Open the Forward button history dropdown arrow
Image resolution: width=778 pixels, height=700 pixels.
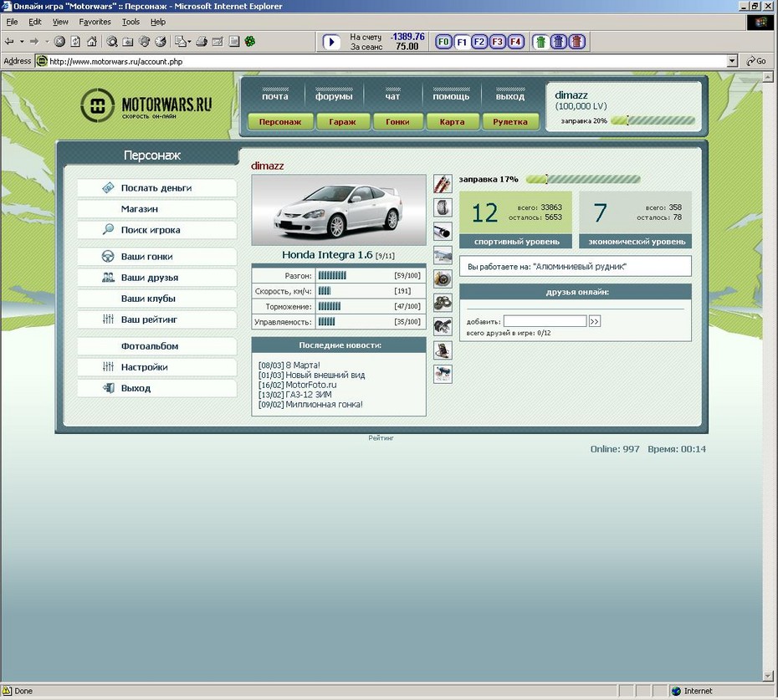tap(47, 42)
